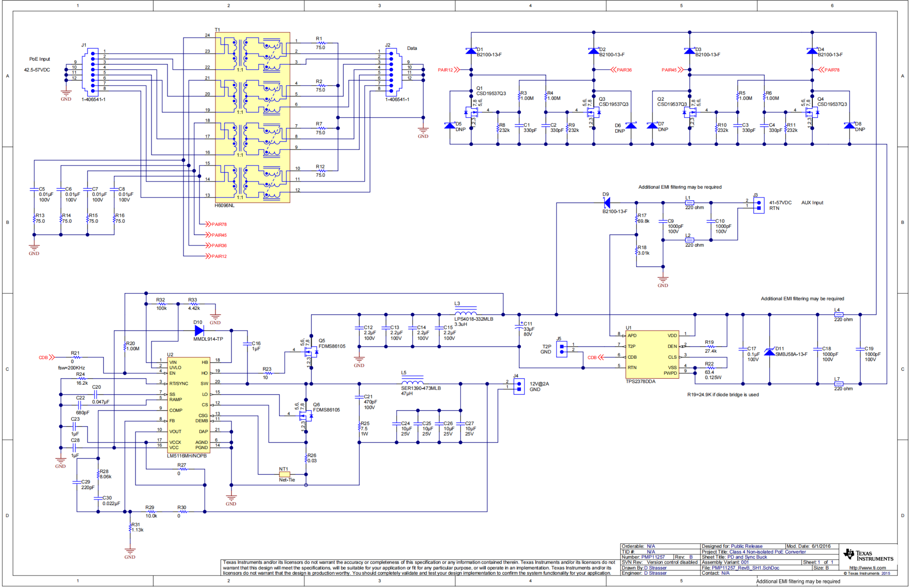
Task: Click the '42.5-57VDC' voltage label
Action: point(37,70)
